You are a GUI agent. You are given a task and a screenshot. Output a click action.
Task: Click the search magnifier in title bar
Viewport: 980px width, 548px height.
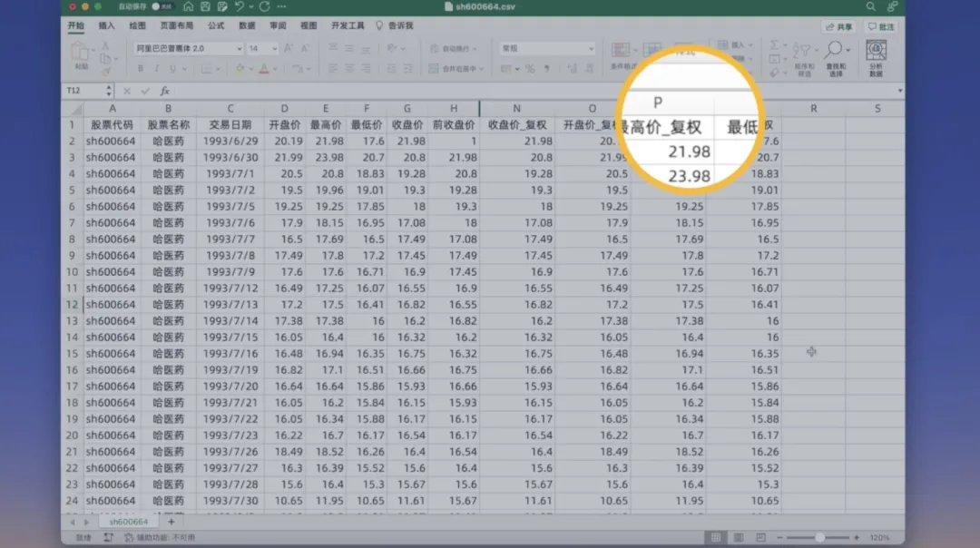point(870,7)
